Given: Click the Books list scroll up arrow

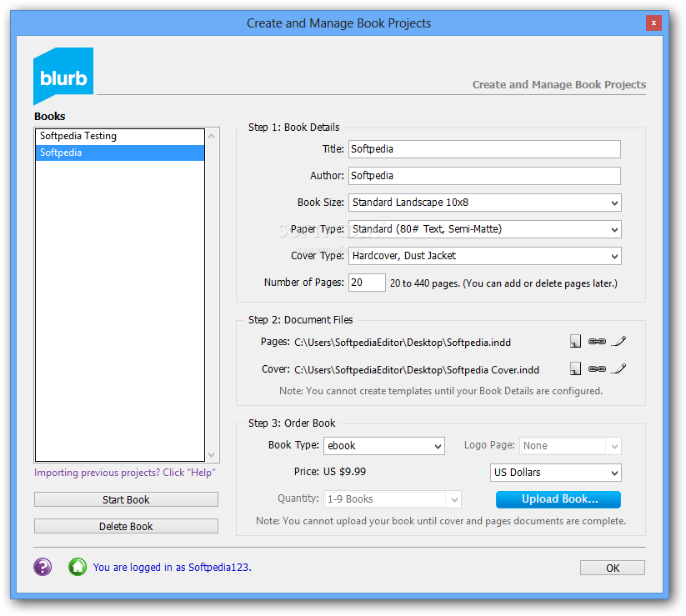Looking at the screenshot, I should pos(212,136).
